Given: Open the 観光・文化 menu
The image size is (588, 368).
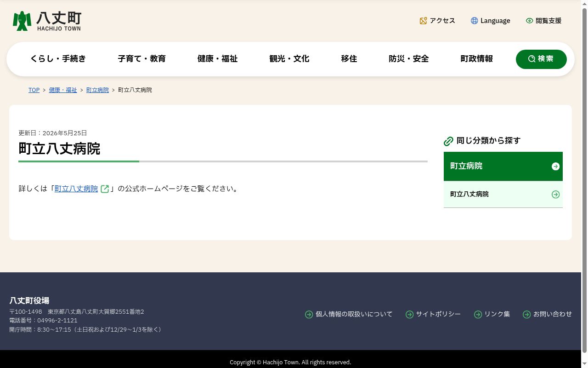Looking at the screenshot, I should [289, 59].
